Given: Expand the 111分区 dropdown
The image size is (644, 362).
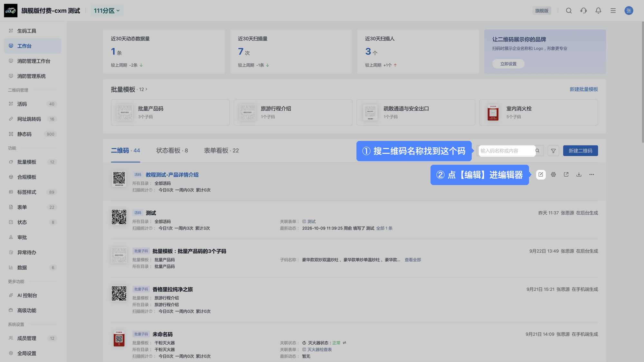Looking at the screenshot, I should [107, 11].
